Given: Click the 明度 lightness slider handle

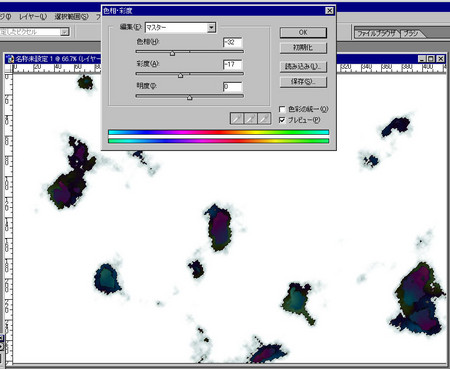Looking at the screenshot, I should click(x=189, y=98).
